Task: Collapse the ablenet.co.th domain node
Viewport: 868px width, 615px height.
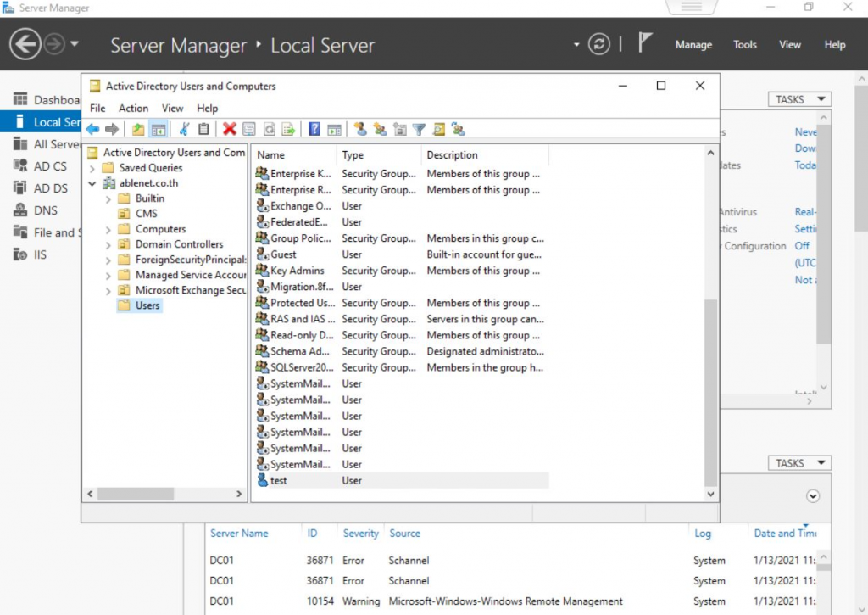Action: tap(92, 183)
